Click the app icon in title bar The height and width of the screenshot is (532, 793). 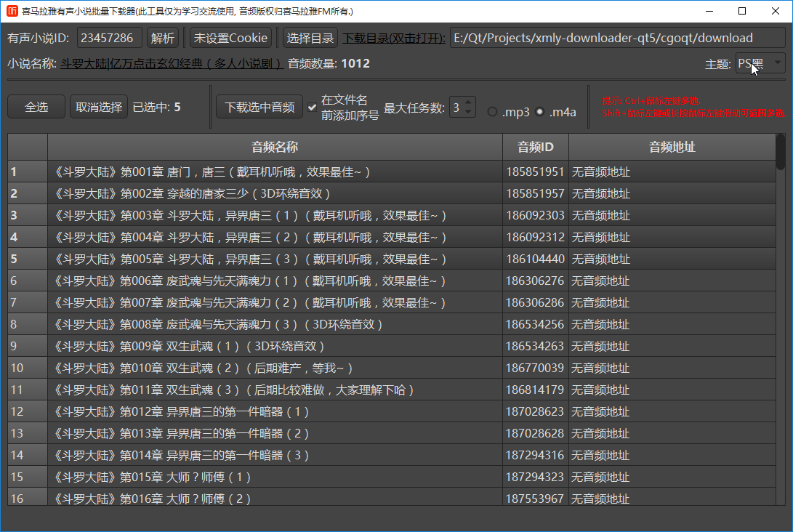coord(12,11)
